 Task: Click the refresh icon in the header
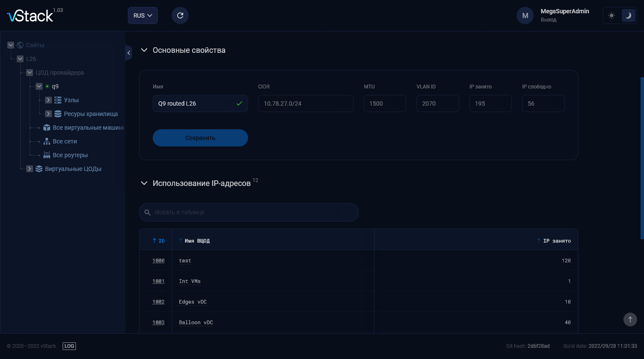[x=180, y=15]
